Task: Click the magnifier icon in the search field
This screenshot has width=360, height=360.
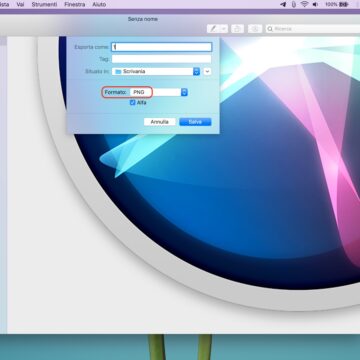Action: click(x=270, y=29)
